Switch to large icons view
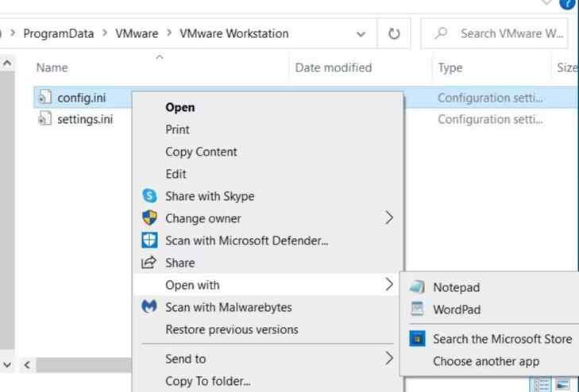The width and height of the screenshot is (579, 392). coord(562,385)
